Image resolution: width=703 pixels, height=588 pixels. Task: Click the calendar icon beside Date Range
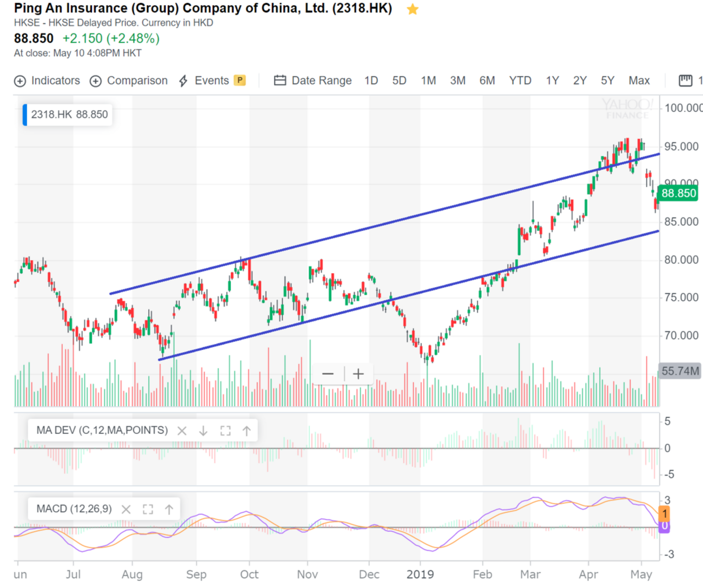(280, 81)
